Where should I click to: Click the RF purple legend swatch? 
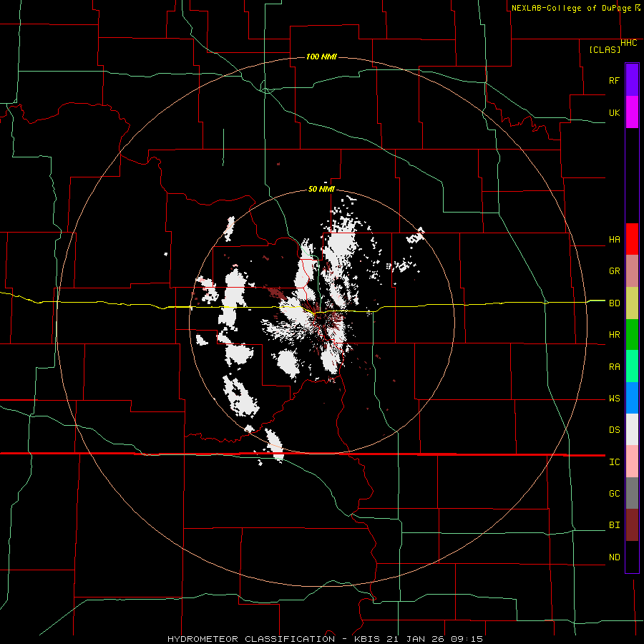click(x=632, y=80)
